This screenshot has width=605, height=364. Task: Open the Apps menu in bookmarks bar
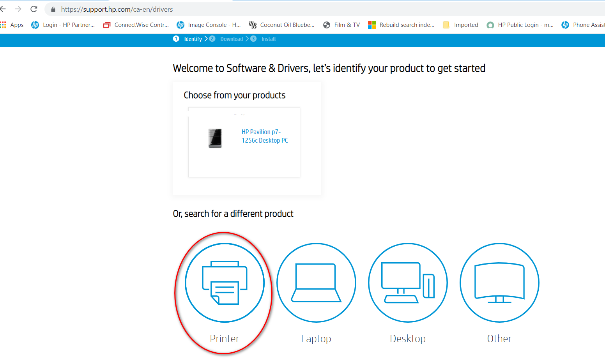coord(12,25)
